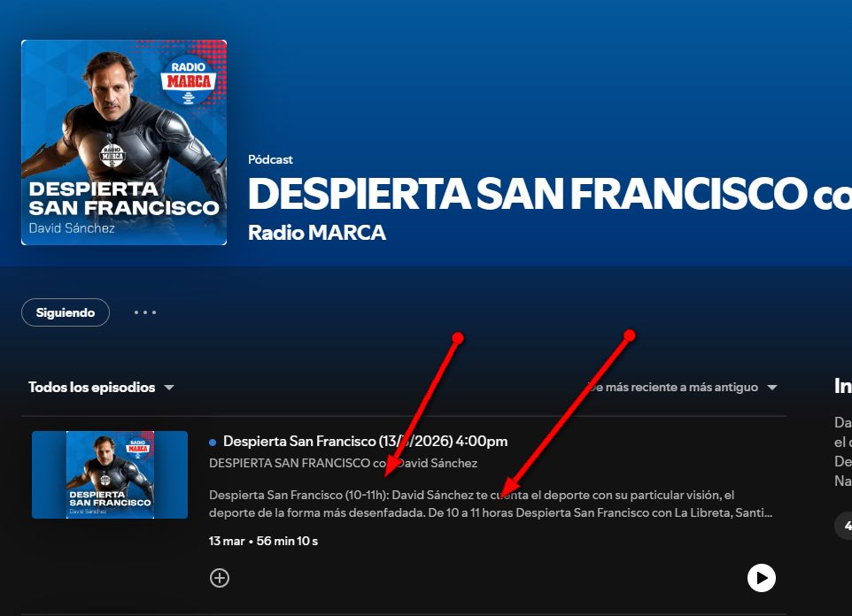Open the Radio MARCA publisher link
Viewport: 852px width, 616px height.
coord(317,233)
